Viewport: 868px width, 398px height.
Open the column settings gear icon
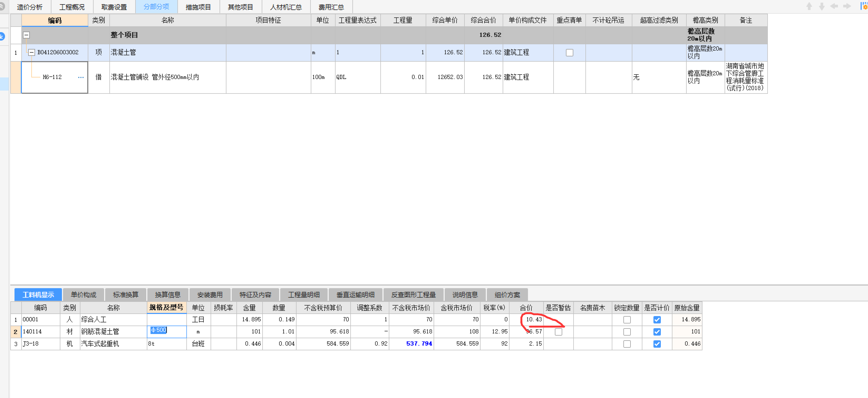[864, 6]
